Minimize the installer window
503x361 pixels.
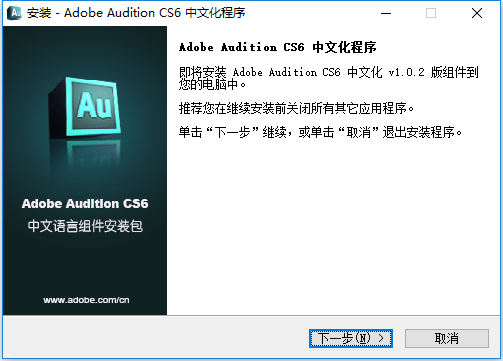386,13
